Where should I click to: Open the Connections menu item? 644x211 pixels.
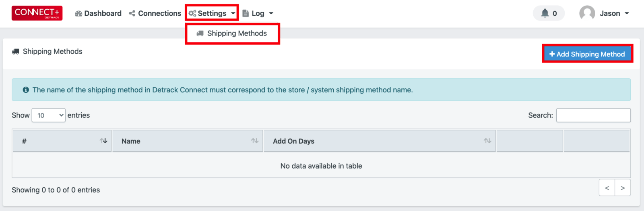pyautogui.click(x=155, y=13)
